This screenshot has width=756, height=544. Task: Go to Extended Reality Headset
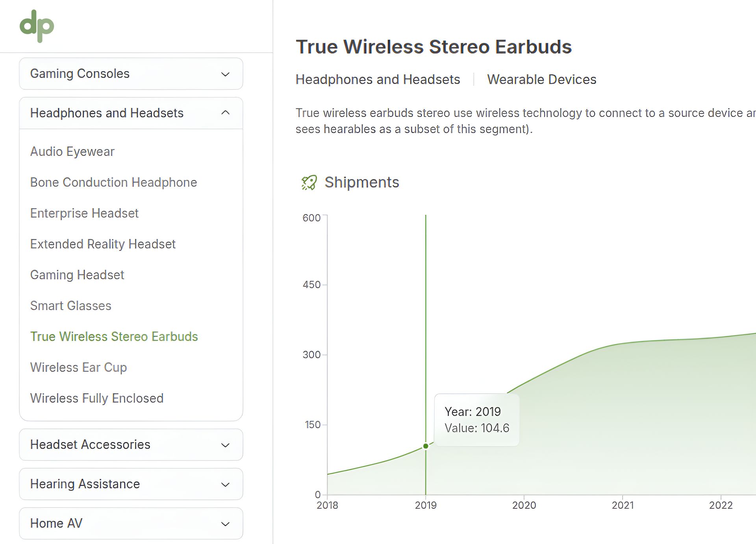[x=103, y=244]
